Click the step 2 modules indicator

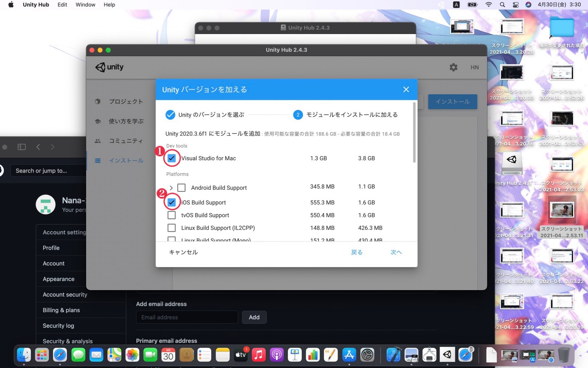(298, 115)
